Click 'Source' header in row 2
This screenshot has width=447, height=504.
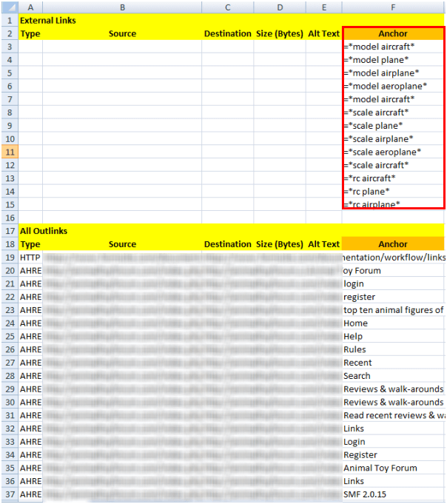pos(122,33)
